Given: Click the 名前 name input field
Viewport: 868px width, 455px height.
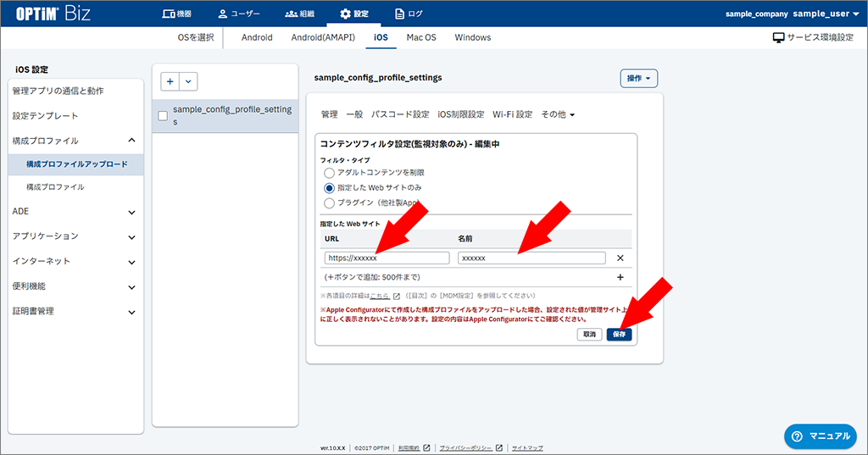Looking at the screenshot, I should click(531, 258).
